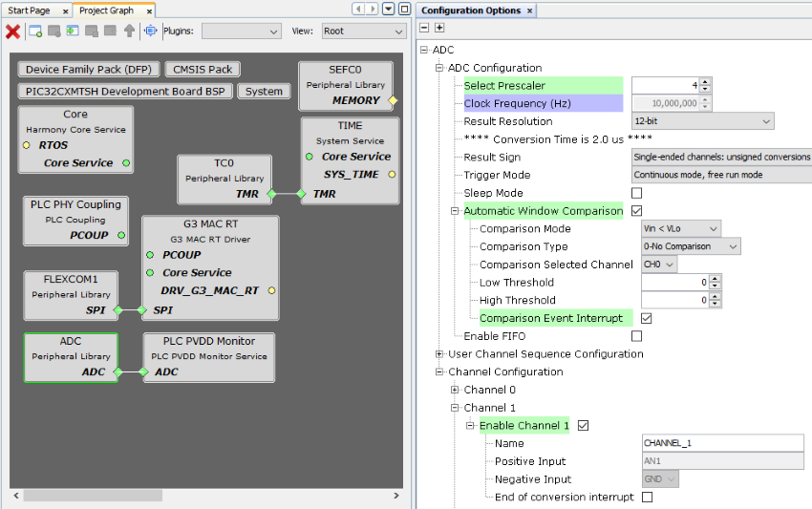Open the Comparison Type dropdown
Viewport: 812px width, 509px height.
click(691, 246)
